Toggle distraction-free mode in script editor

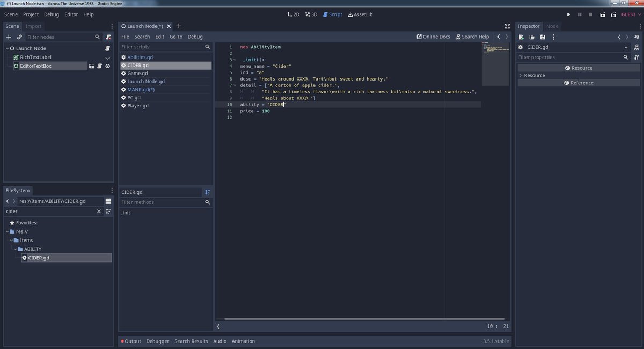point(508,26)
